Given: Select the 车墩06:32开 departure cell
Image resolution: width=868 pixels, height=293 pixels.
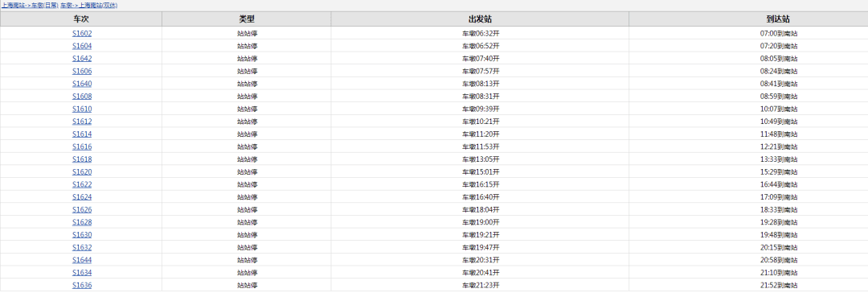Looking at the screenshot, I should (481, 33).
